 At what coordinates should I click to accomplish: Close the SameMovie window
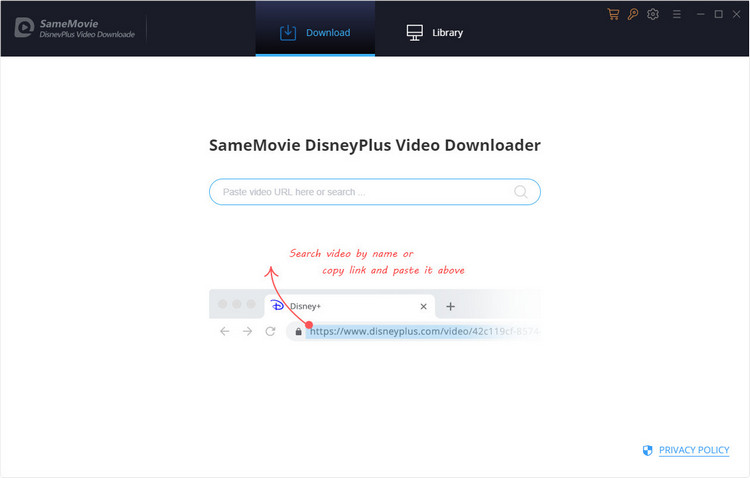tap(737, 14)
